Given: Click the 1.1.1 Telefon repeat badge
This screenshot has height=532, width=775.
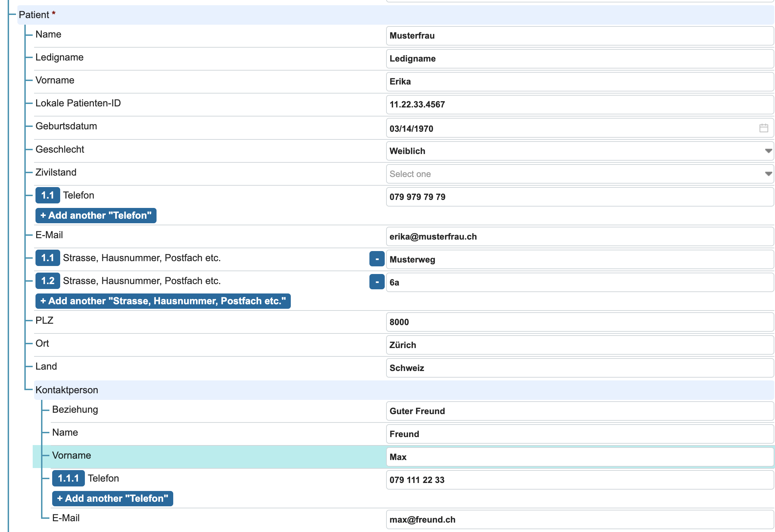Looking at the screenshot, I should pos(68,478).
